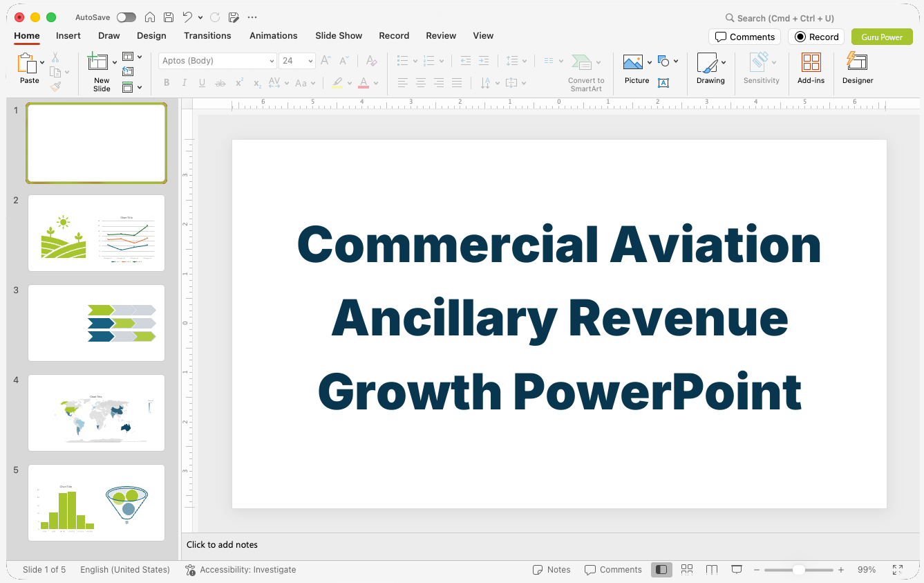Click the Decrease Indent icon
924x583 pixels.
click(x=466, y=61)
